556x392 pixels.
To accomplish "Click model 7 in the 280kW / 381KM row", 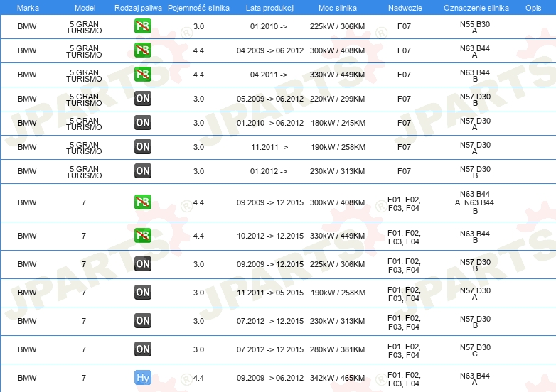I will (x=84, y=349).
